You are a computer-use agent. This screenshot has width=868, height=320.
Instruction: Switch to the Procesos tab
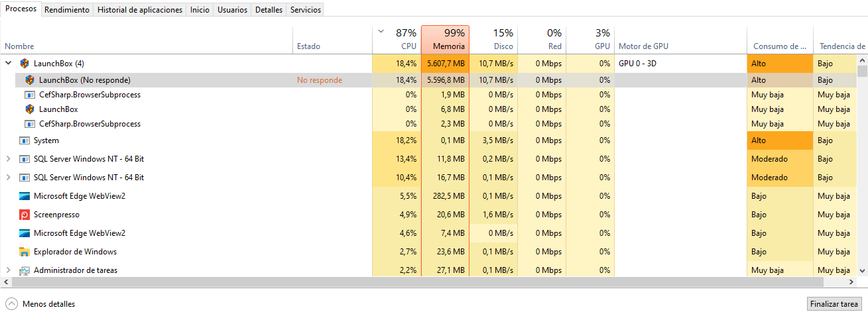21,9
